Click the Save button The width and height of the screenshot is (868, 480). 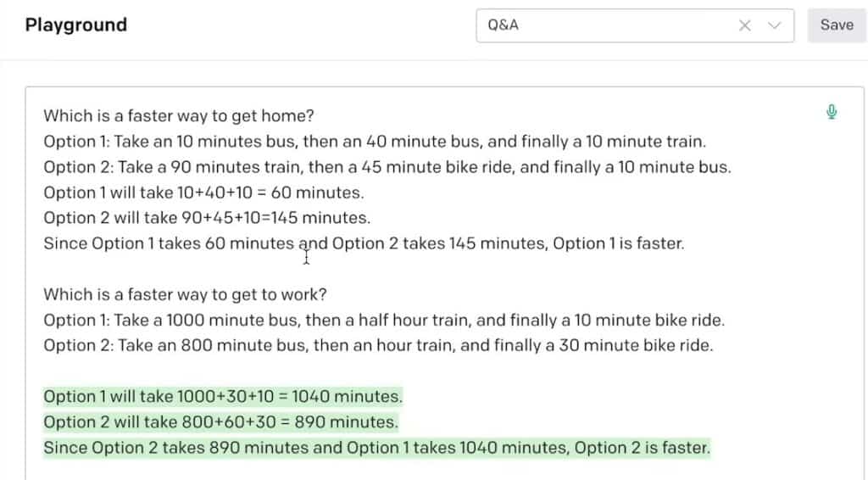click(837, 25)
